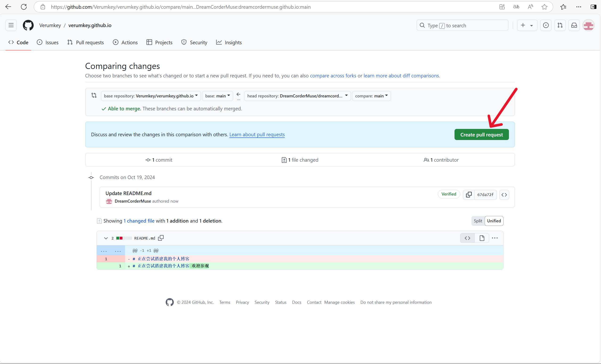
Task: Open the head repository DreamCorderMuse dropdown
Action: [x=297, y=96]
